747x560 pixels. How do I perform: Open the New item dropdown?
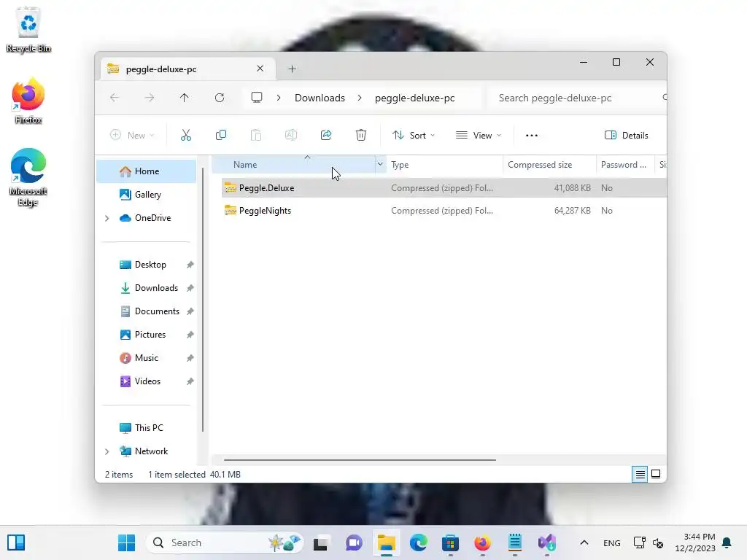132,135
